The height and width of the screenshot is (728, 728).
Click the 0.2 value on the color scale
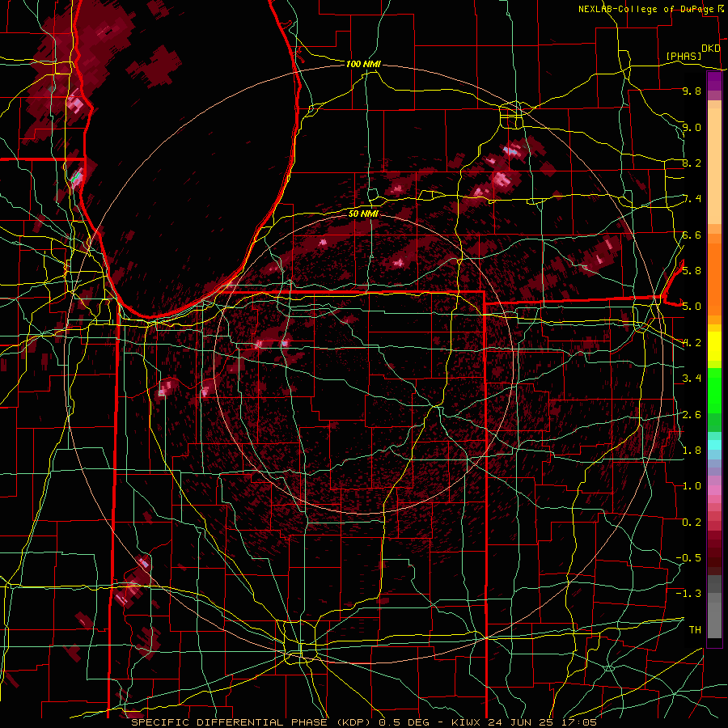click(x=692, y=522)
